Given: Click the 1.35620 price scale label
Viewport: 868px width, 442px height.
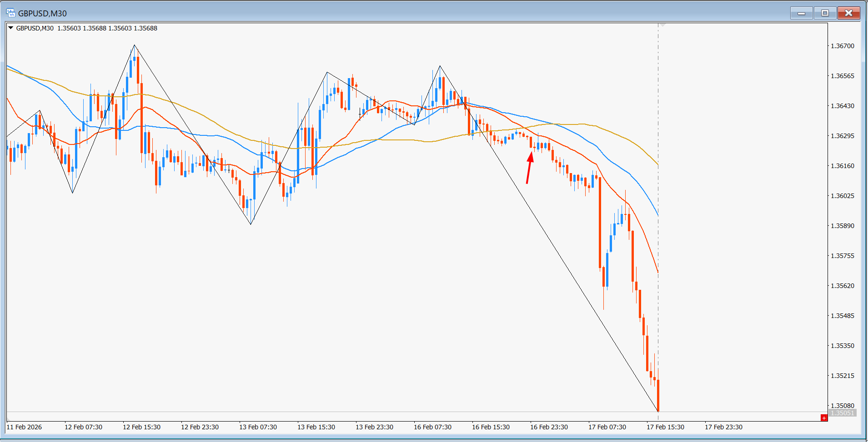Looking at the screenshot, I should pyautogui.click(x=842, y=286).
